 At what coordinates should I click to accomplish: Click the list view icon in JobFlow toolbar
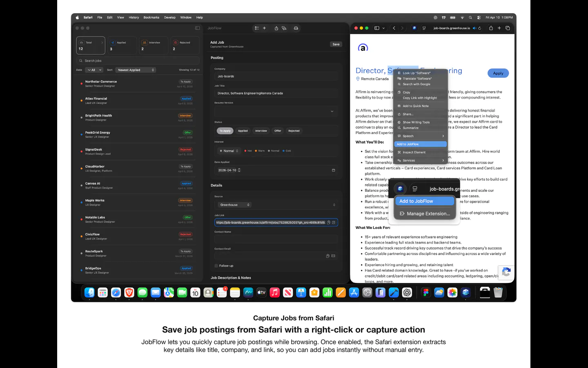(257, 28)
